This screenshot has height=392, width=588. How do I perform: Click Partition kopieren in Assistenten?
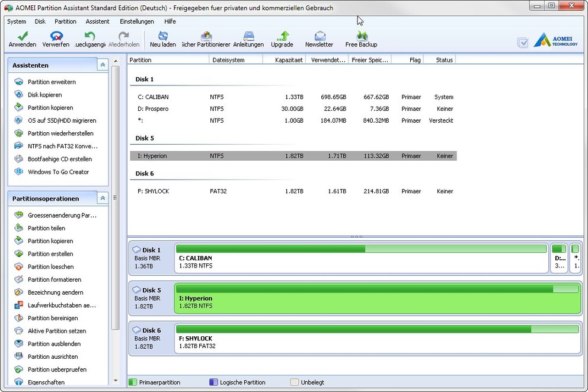50,108
